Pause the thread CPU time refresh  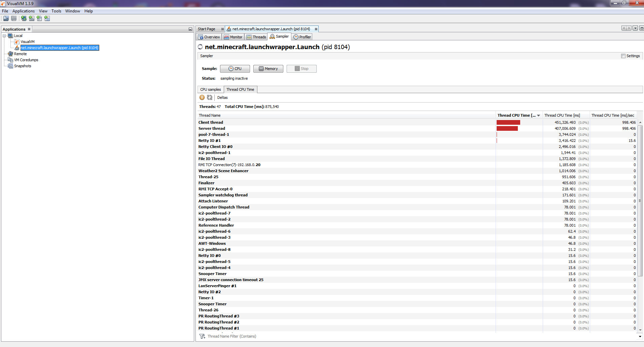pyautogui.click(x=202, y=98)
